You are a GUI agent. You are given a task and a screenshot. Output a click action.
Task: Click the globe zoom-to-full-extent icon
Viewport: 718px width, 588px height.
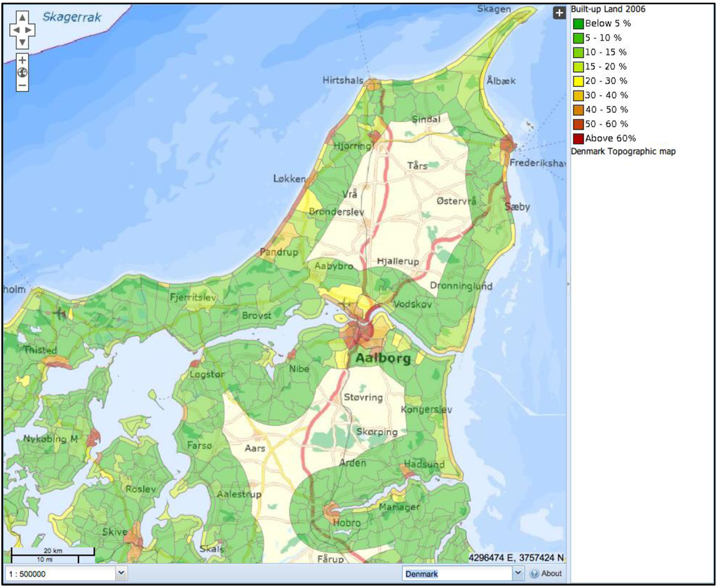click(x=22, y=72)
